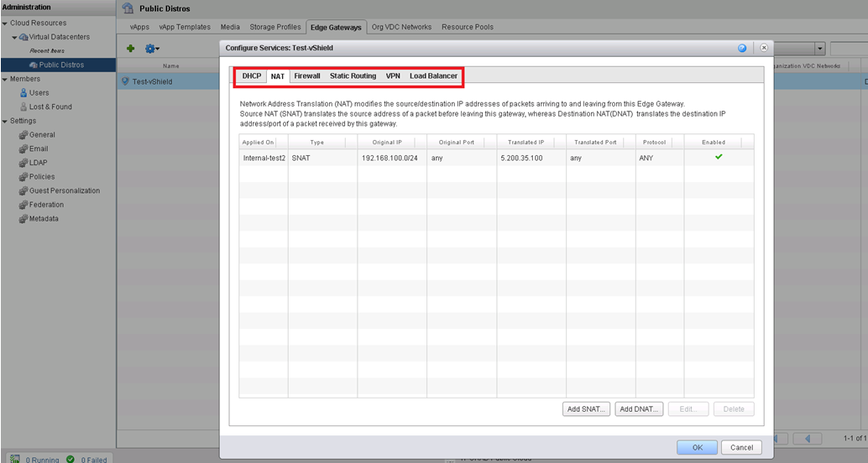Click the help question mark icon

742,49
